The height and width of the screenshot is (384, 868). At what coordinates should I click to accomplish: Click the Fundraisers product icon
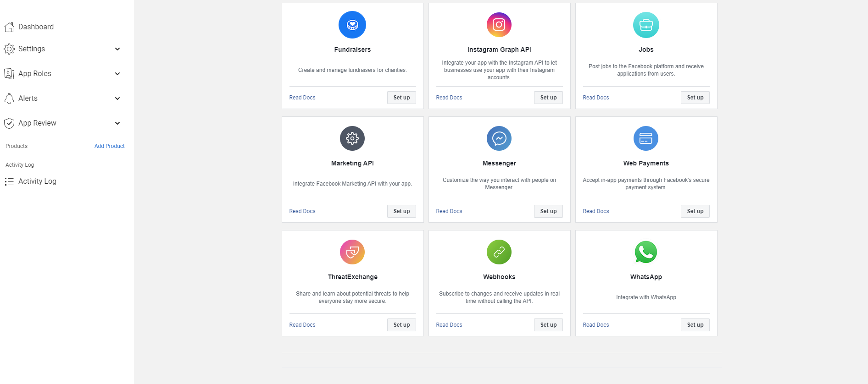click(x=352, y=25)
